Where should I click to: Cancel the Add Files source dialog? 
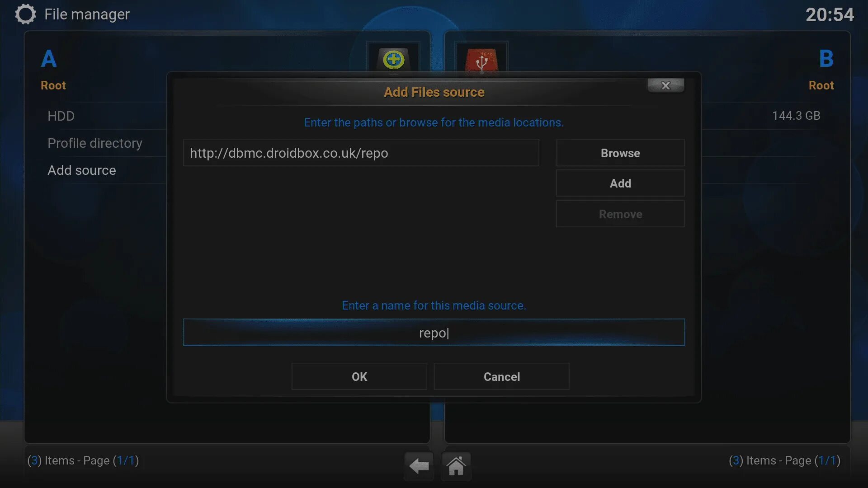[x=501, y=377]
